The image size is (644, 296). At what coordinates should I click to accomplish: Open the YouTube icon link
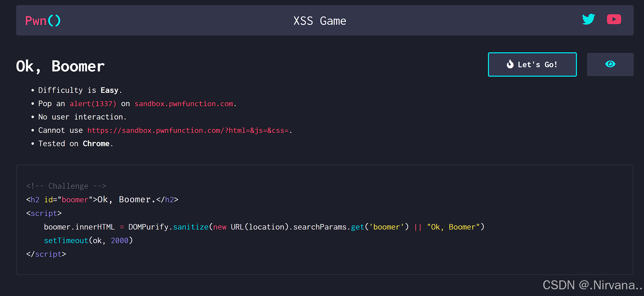click(x=614, y=19)
